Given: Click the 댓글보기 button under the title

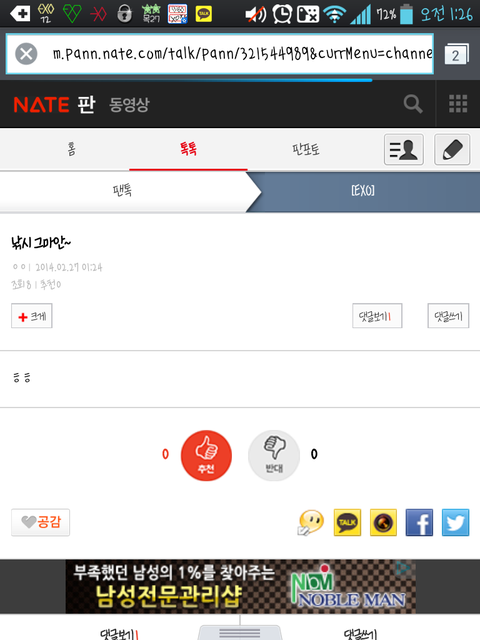Looking at the screenshot, I should (x=377, y=316).
